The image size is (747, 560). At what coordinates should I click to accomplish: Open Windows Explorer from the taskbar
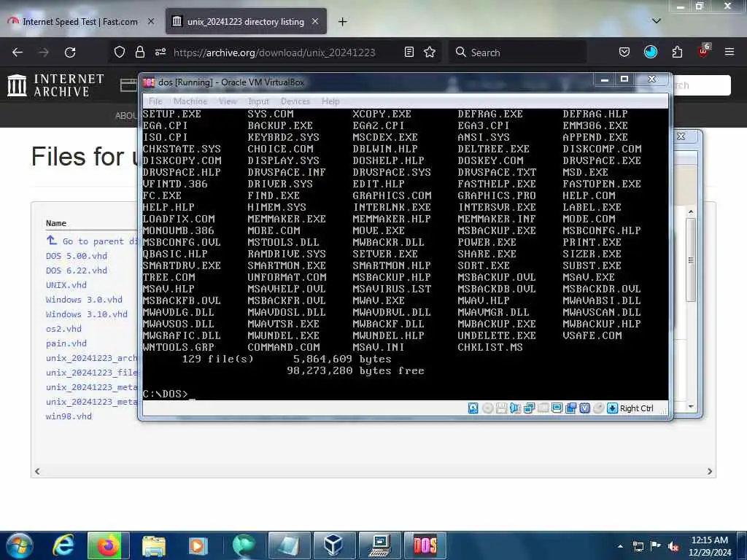point(153,545)
